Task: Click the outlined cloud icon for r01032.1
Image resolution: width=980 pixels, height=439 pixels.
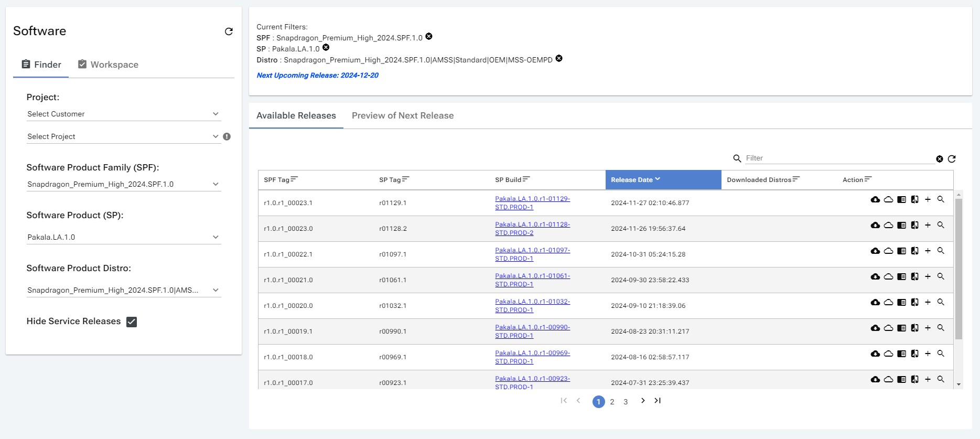Action: [888, 302]
